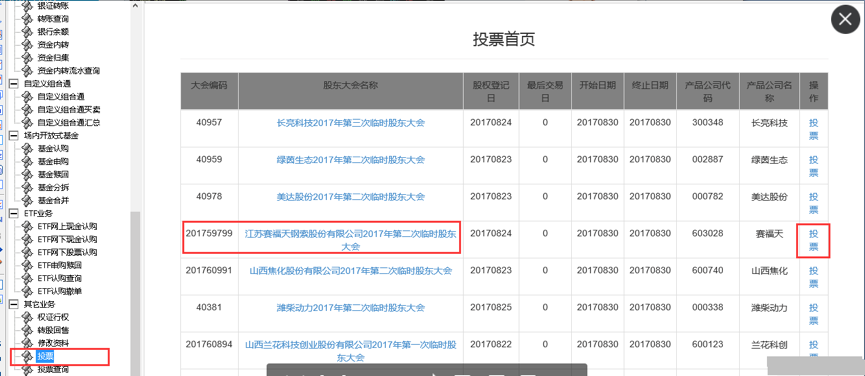Click the icon beside 转股回售
Screen dimensions: 865x376
coord(28,330)
